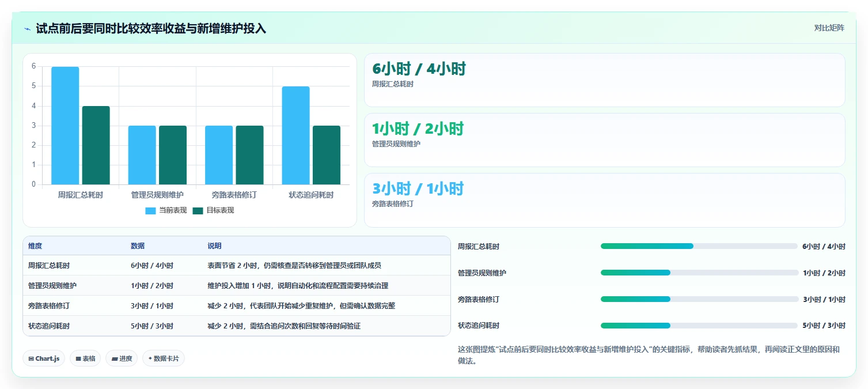The height and width of the screenshot is (389, 868).
Task: Click the green 目标表现 bar for 状态追问耗时
Action: click(x=327, y=155)
